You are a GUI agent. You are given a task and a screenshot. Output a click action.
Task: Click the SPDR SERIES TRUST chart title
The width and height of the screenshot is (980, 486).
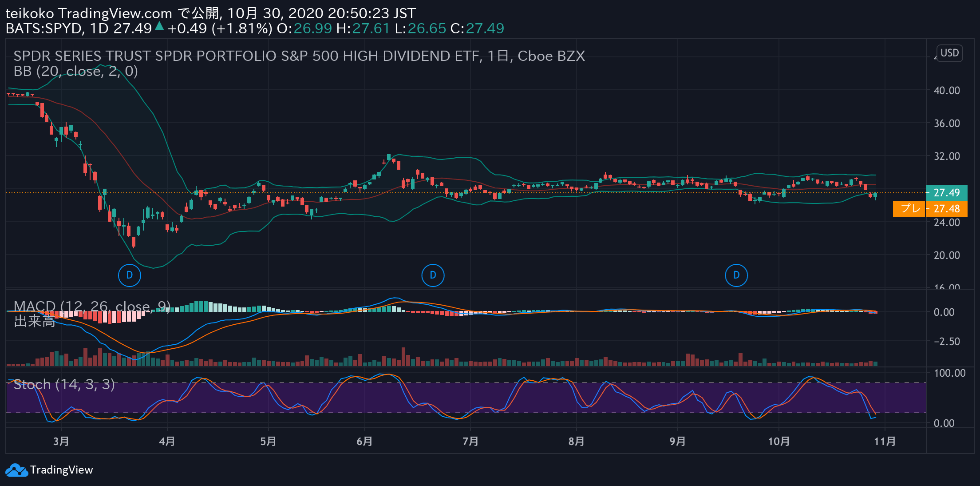click(299, 56)
